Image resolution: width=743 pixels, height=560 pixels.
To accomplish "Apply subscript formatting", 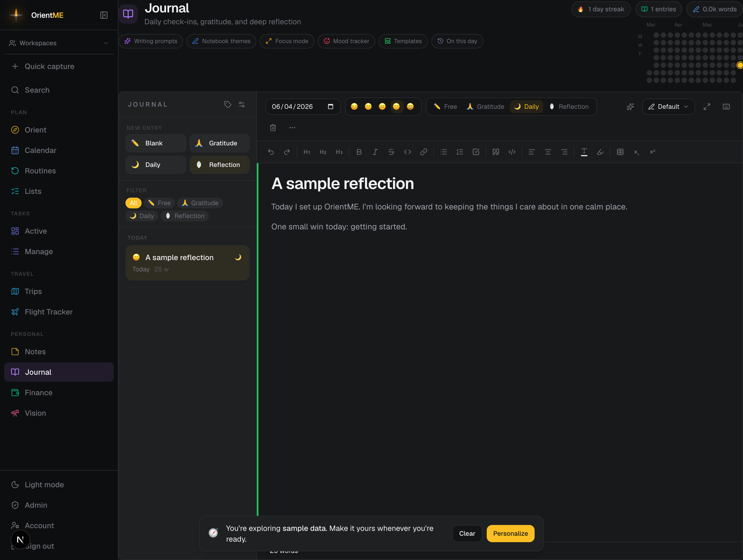I will coord(636,152).
